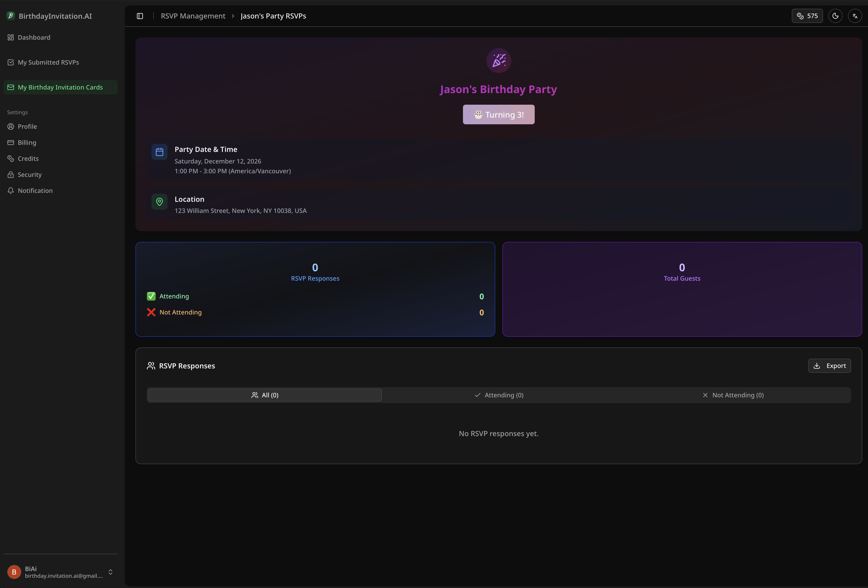
Task: Toggle dark mode moon icon
Action: point(835,16)
